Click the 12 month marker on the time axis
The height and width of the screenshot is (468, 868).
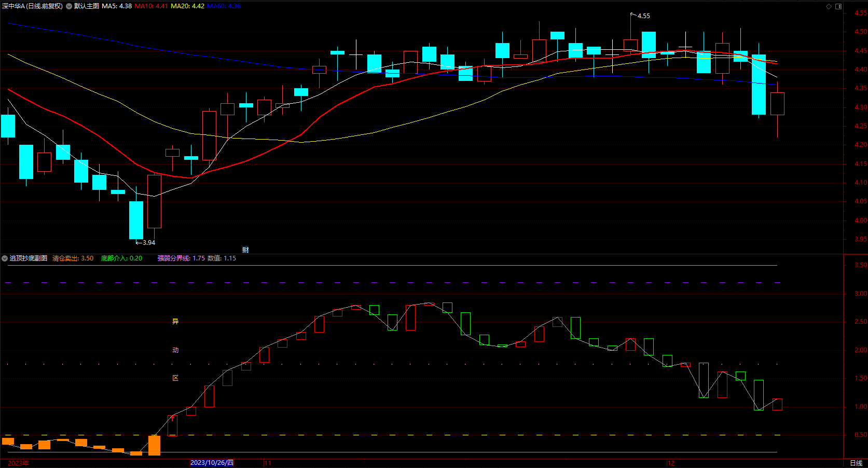[x=671, y=463]
